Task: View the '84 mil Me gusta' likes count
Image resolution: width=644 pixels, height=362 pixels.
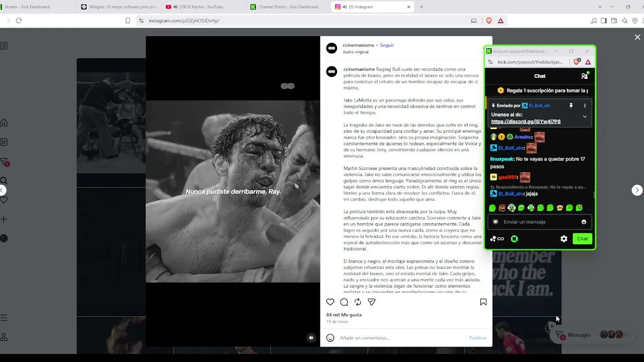Action: click(x=344, y=315)
